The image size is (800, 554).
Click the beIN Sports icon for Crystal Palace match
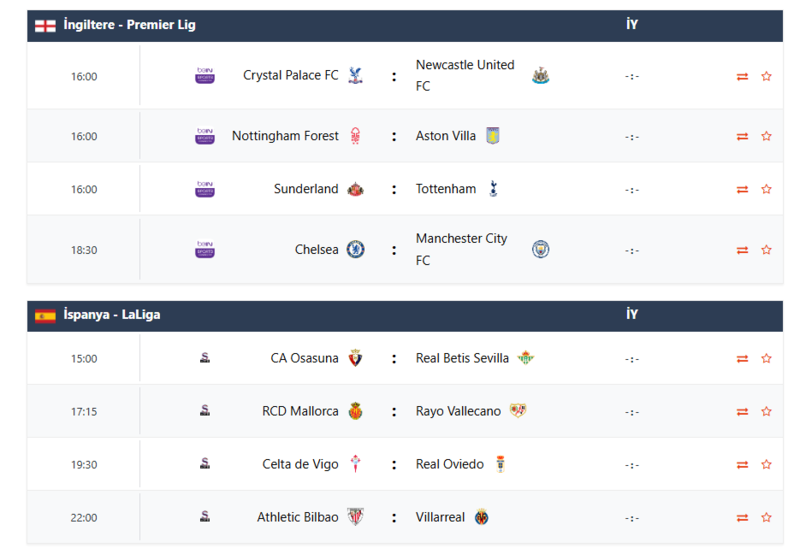(x=205, y=75)
